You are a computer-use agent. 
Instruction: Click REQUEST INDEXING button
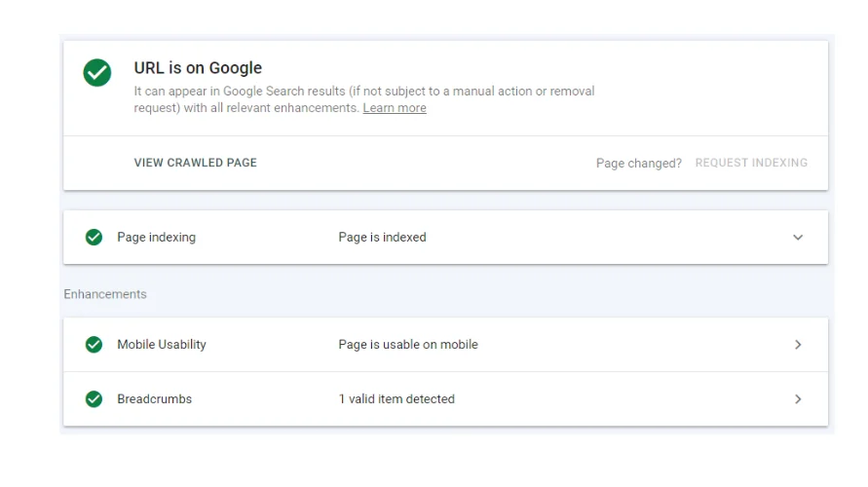coord(751,163)
